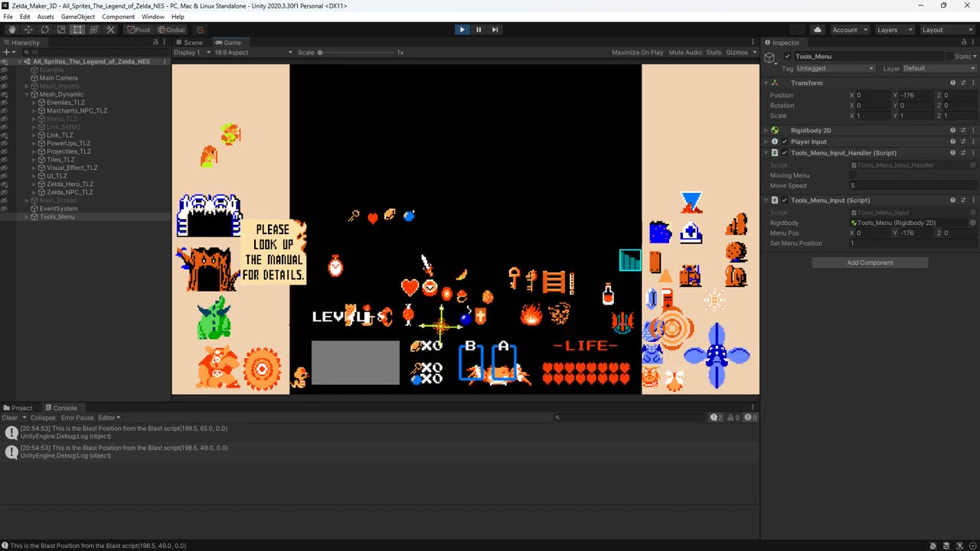Toggle Stats overlay in Game view

pyautogui.click(x=714, y=52)
